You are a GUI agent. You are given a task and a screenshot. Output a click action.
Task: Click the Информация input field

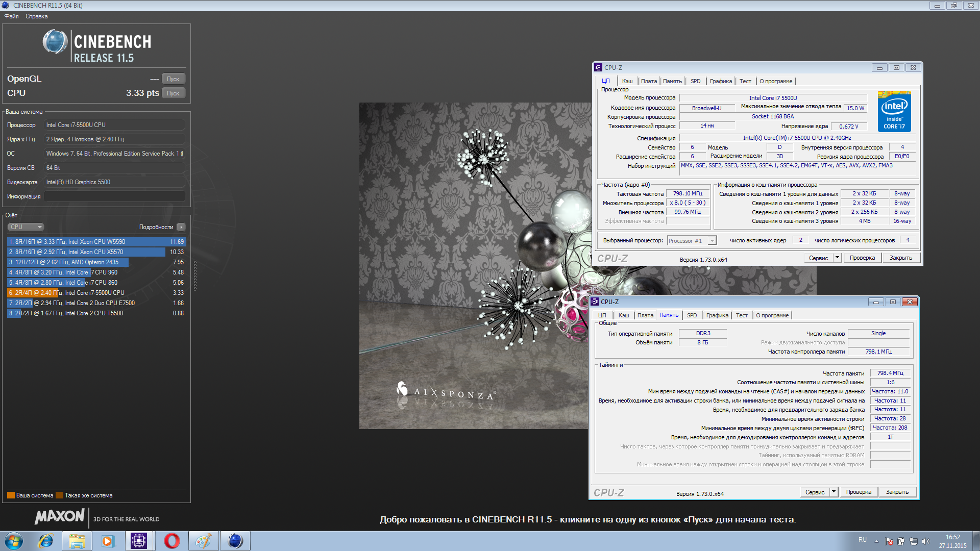(x=114, y=196)
